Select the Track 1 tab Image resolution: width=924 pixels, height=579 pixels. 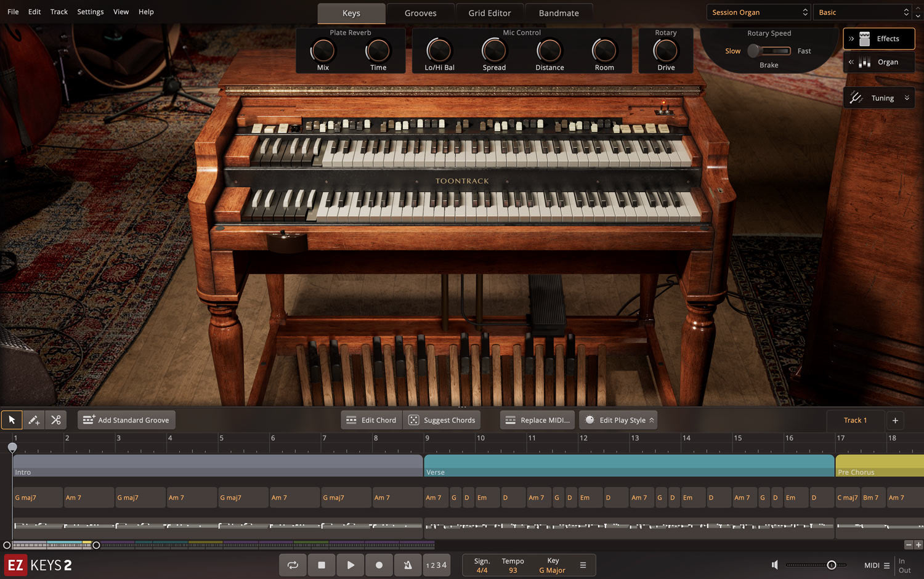click(855, 420)
